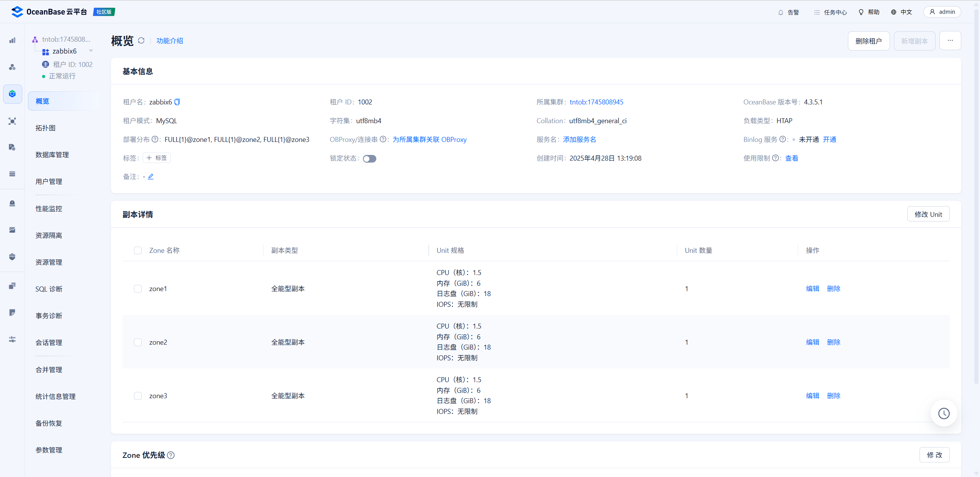Check the zone1 row checkbox
The width and height of the screenshot is (980, 477).
click(x=138, y=289)
